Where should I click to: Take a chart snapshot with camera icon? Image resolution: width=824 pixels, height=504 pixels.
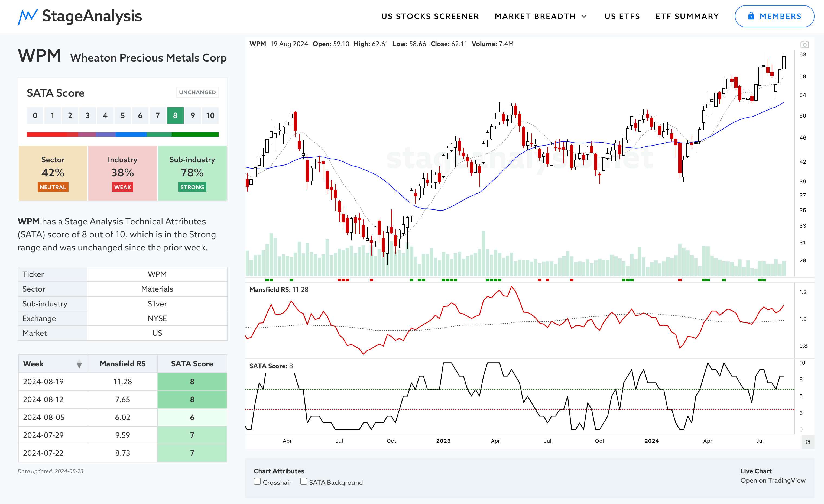804,44
